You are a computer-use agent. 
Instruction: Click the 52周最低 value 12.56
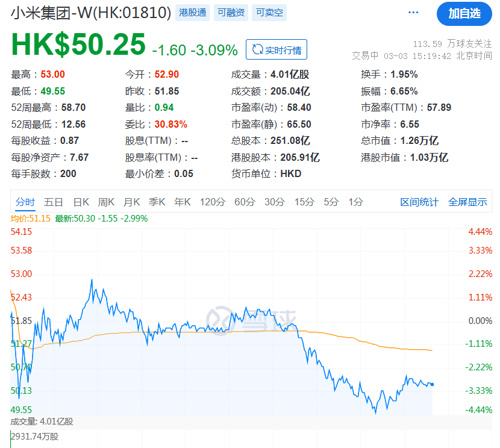(73, 124)
